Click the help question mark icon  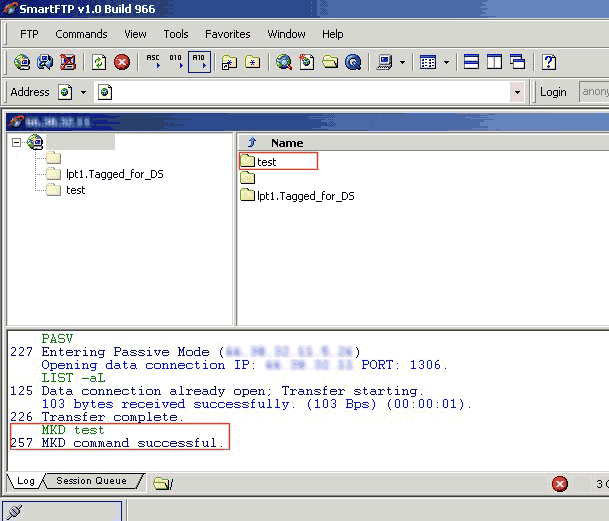click(549, 62)
